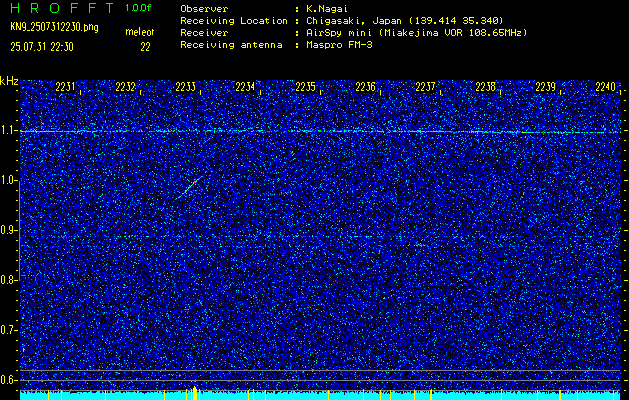This screenshot has width=629, height=400.
Task: Click the yellow power peak in the bottom strip
Action: point(195,393)
